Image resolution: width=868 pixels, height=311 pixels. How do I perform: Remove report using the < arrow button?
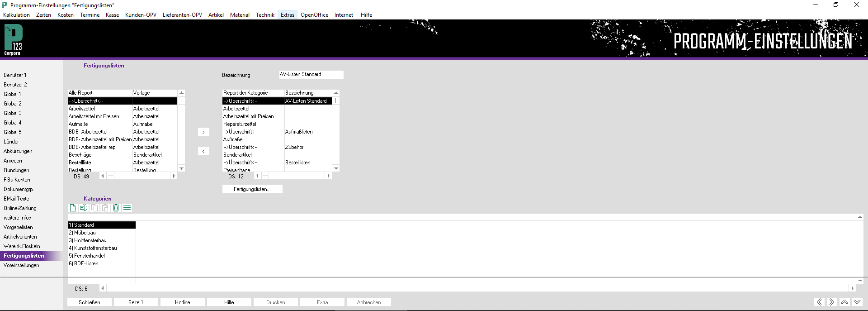[203, 151]
